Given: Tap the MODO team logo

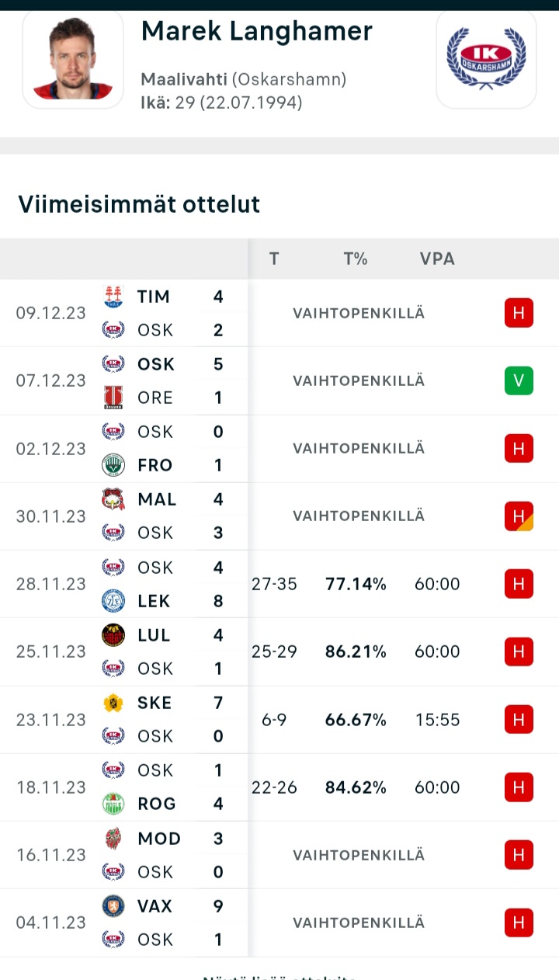Looking at the screenshot, I should tap(113, 839).
